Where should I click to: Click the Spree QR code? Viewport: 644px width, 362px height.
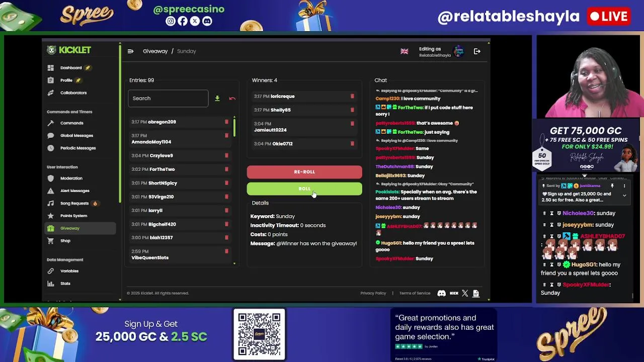pos(259,335)
